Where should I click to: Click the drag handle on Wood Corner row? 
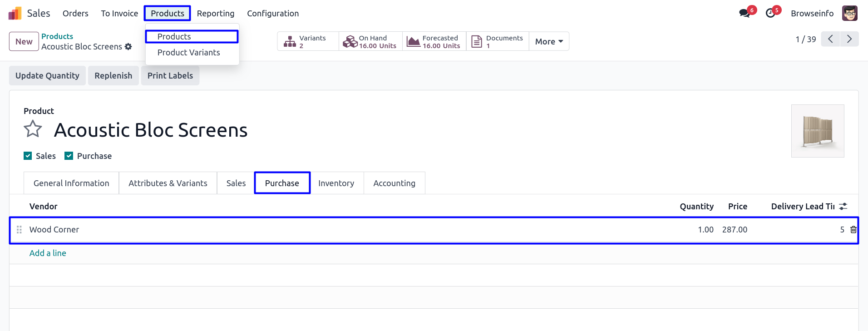(x=19, y=230)
